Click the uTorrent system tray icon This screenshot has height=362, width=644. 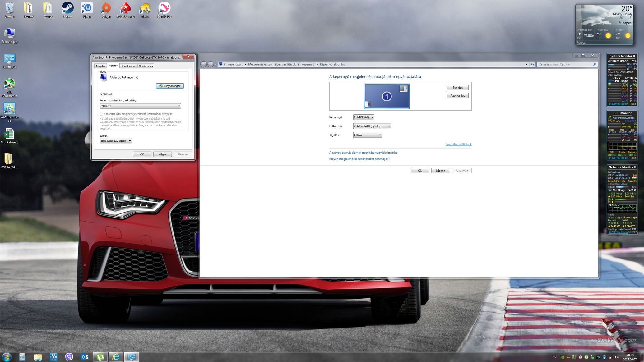[586, 357]
